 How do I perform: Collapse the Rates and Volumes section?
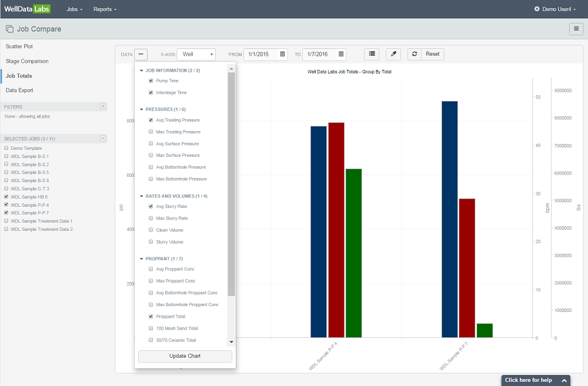(141, 196)
